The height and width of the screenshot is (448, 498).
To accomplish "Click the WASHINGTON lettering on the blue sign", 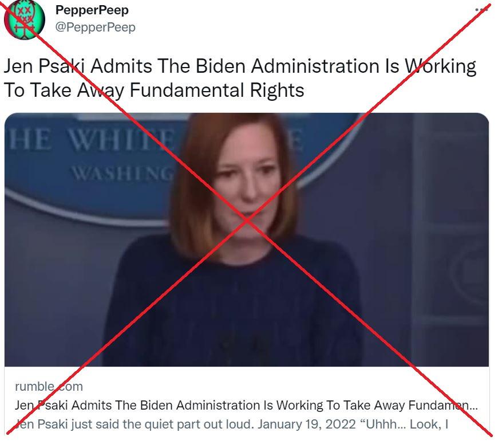I will [123, 173].
